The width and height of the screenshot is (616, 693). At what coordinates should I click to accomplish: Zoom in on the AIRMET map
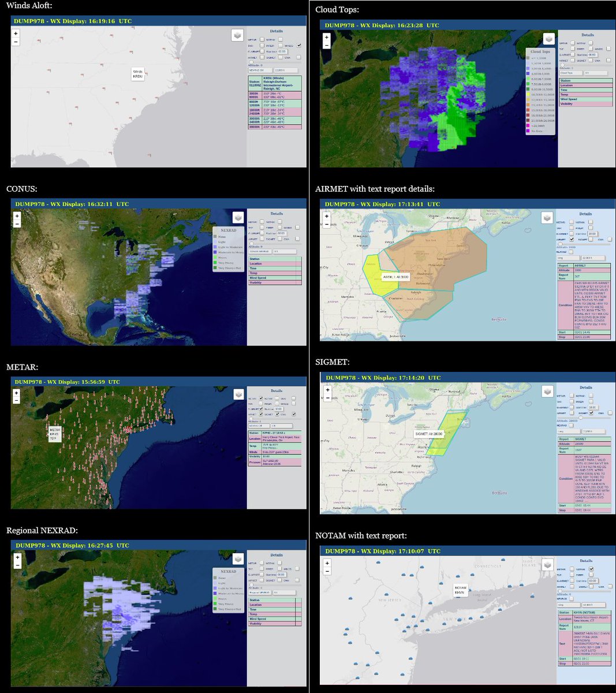[x=327, y=216]
